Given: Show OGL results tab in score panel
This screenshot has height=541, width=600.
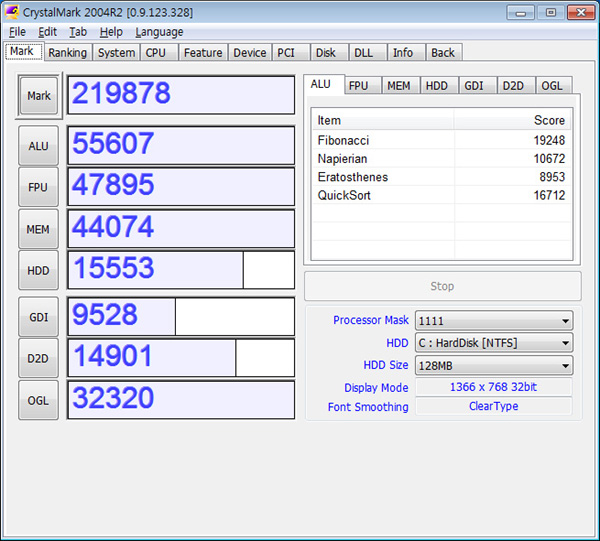Looking at the screenshot, I should 552,86.
